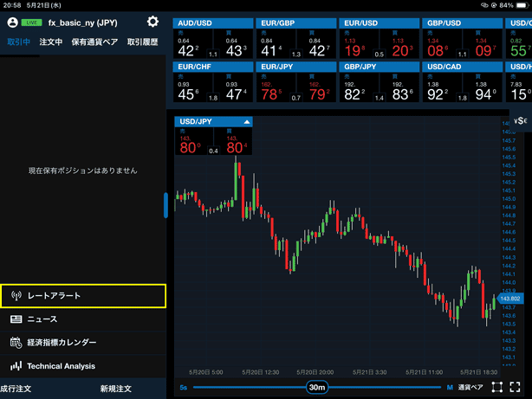Collapse the USD/JPY chart header arrow
Screen dimensions: 532x399
[247, 122]
